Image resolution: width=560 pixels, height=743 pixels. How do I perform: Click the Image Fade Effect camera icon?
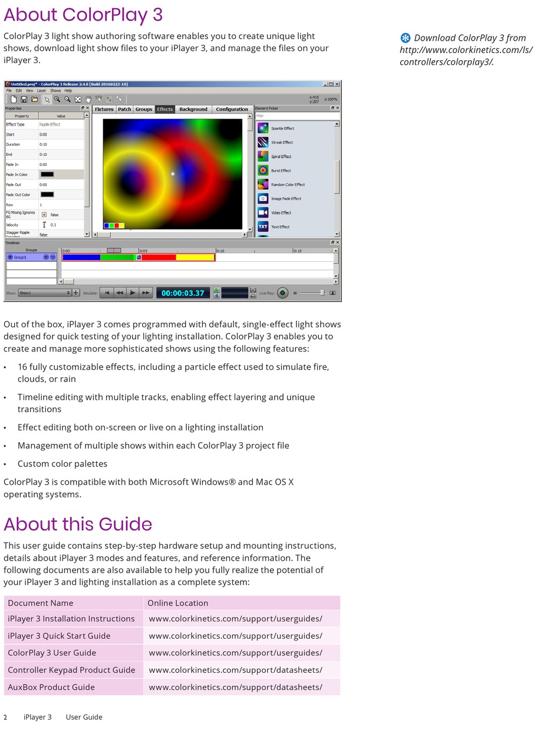(x=263, y=199)
